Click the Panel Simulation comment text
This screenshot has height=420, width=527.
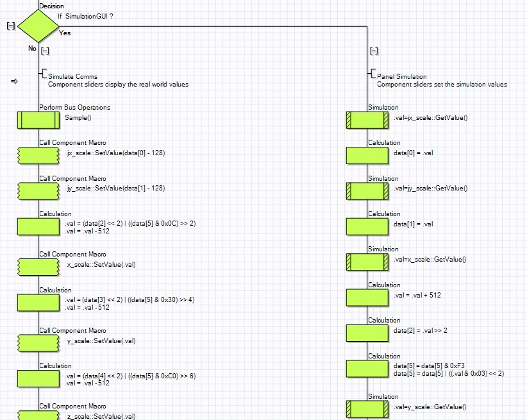coord(401,76)
